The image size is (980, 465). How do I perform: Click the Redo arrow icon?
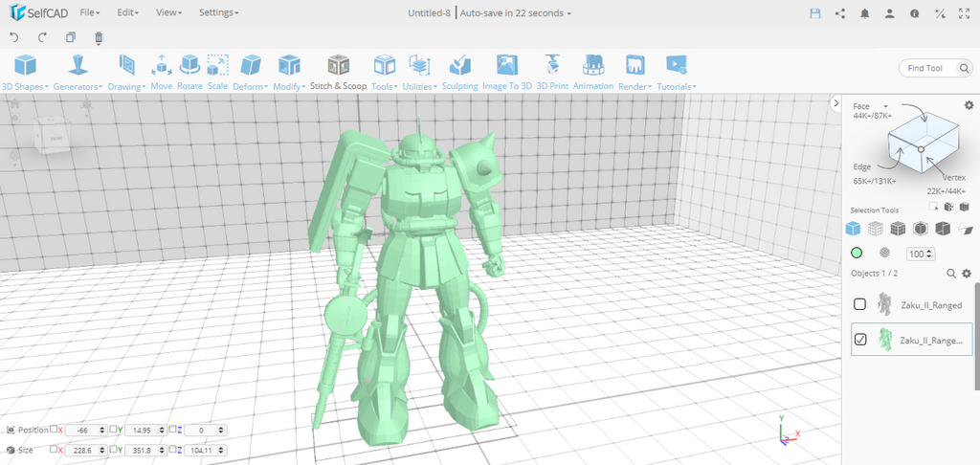click(42, 37)
